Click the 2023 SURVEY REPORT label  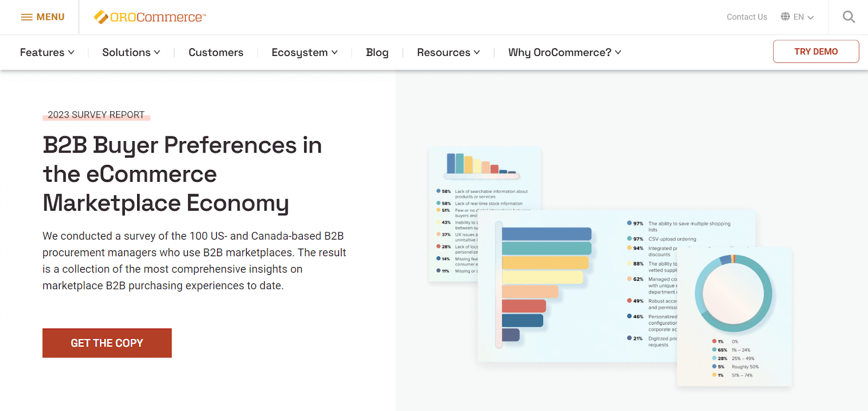[96, 115]
